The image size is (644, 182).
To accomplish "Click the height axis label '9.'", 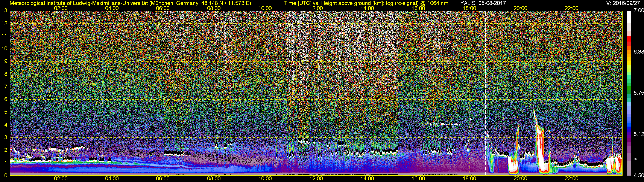I will tap(6, 61).
